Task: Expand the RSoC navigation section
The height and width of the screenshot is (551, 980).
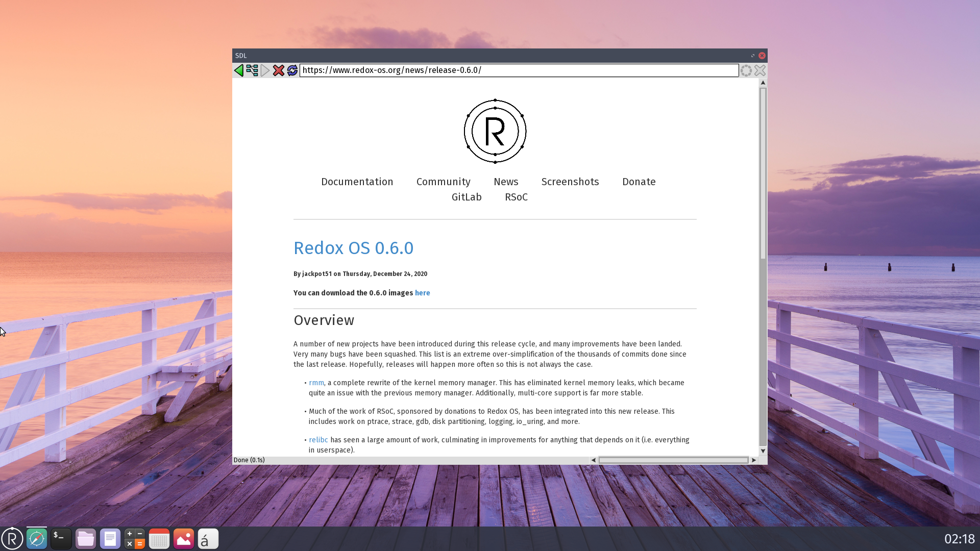Action: [x=516, y=196]
